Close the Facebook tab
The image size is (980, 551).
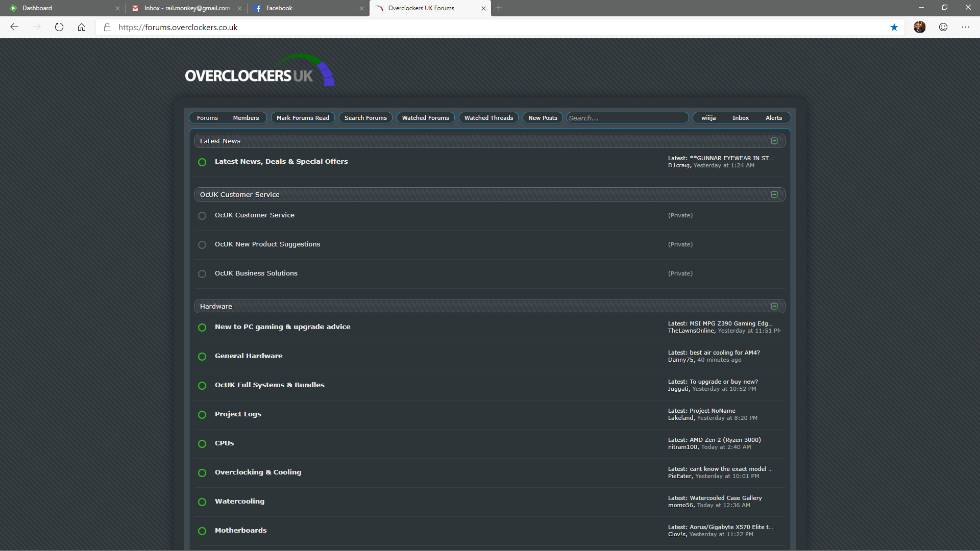(x=361, y=8)
